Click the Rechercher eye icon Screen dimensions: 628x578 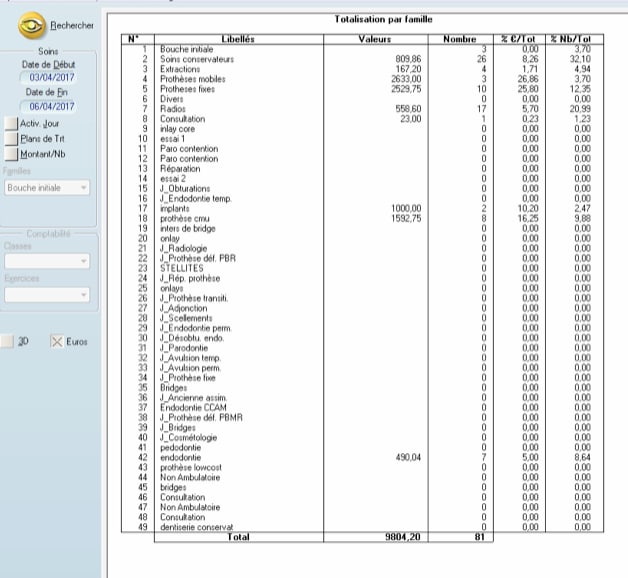pos(32,26)
